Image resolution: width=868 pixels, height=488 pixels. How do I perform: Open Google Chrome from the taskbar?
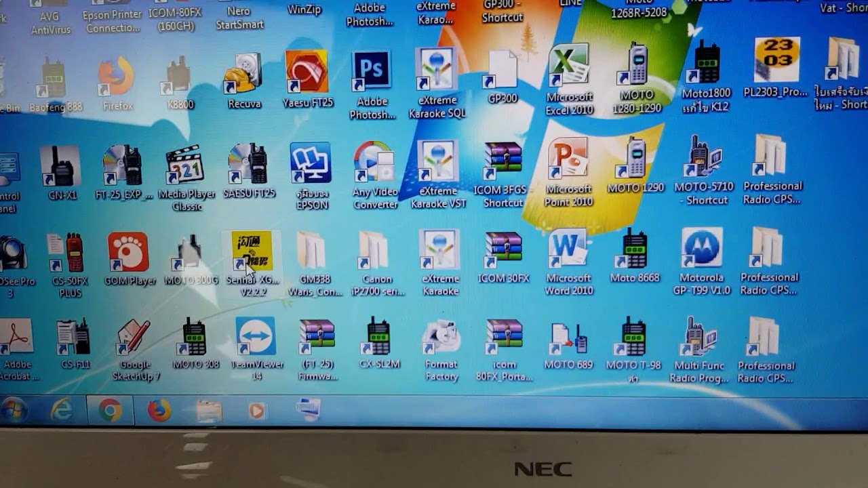pyautogui.click(x=110, y=410)
